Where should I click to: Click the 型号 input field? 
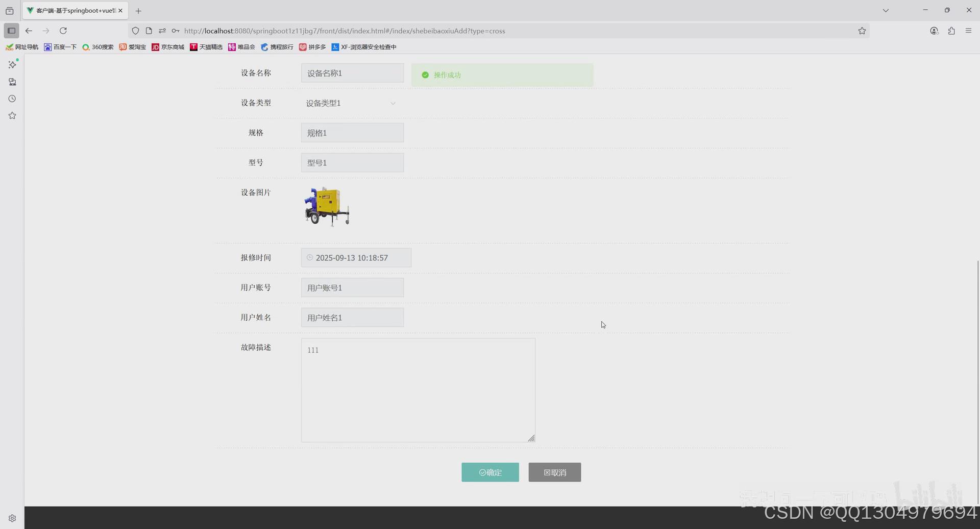coord(352,162)
